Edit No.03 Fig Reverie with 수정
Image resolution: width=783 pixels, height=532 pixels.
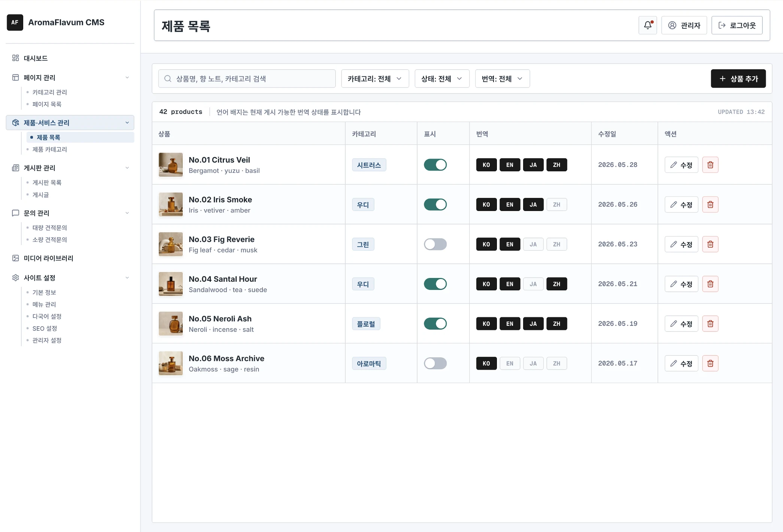click(681, 244)
